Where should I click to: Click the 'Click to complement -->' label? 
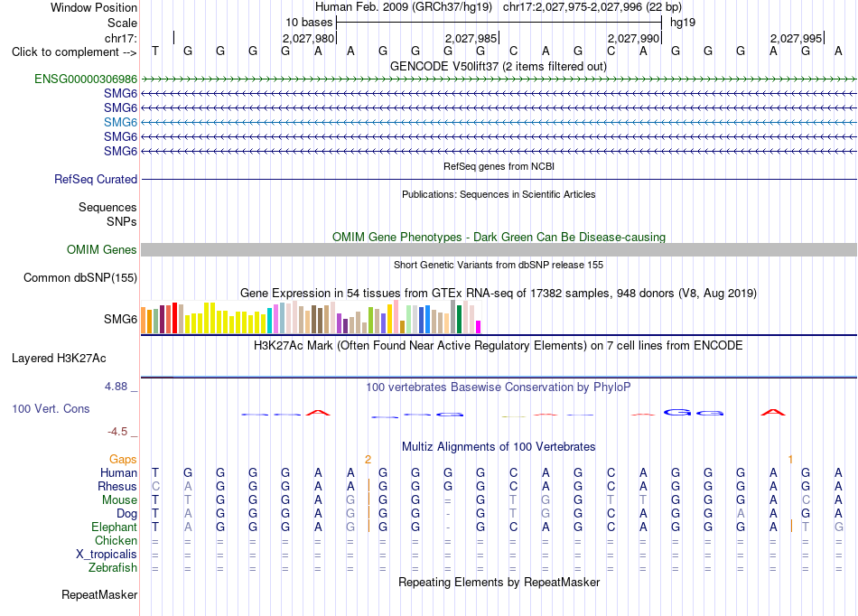tap(74, 52)
